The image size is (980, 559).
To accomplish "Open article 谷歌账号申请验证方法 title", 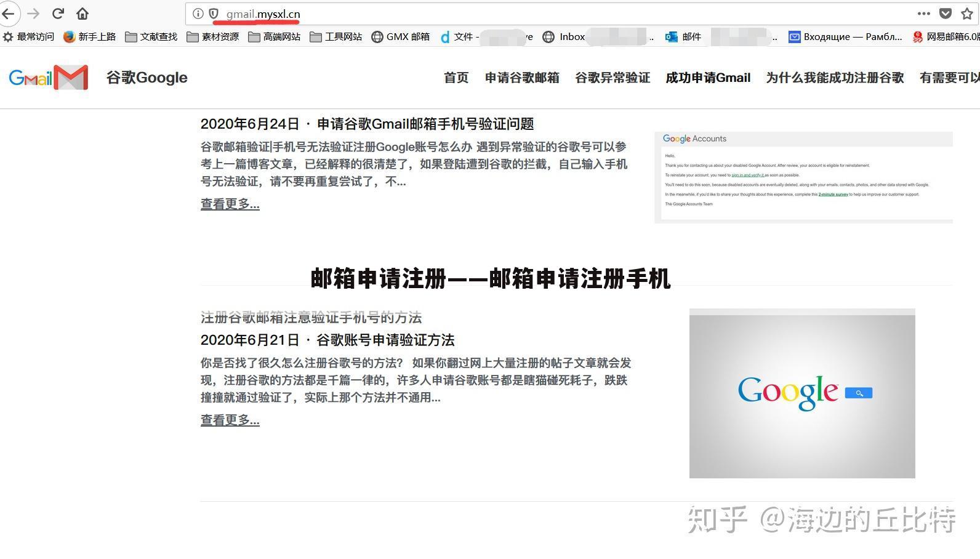I will (385, 340).
